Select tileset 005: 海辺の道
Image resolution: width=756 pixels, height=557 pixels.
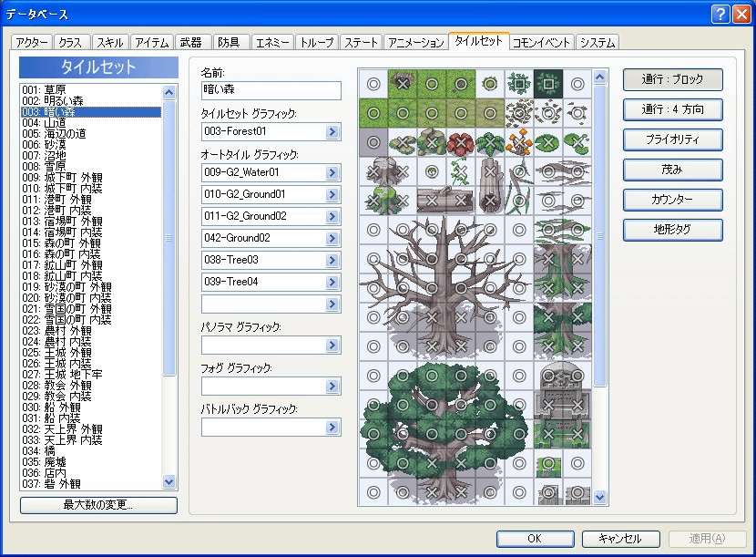click(91, 133)
